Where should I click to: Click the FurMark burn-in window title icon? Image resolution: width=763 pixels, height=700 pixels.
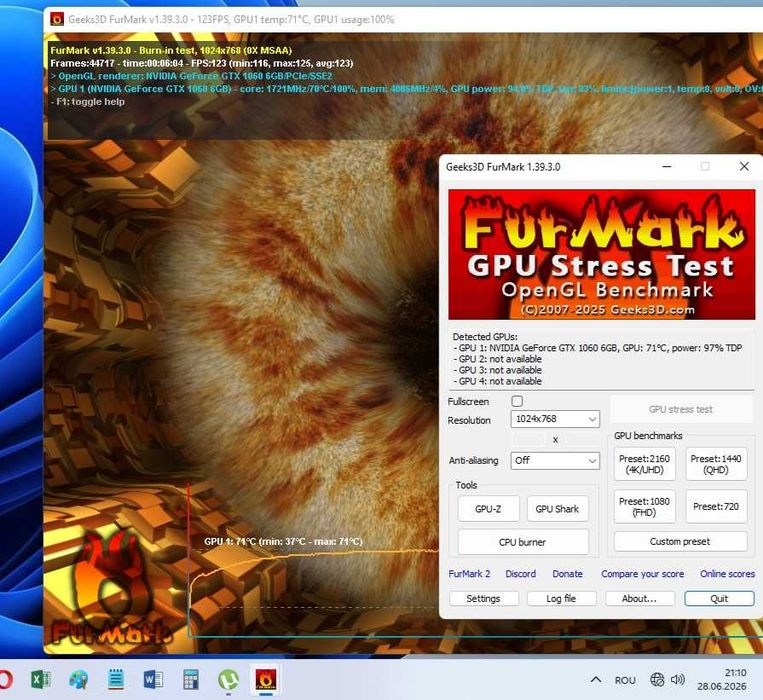pos(57,19)
